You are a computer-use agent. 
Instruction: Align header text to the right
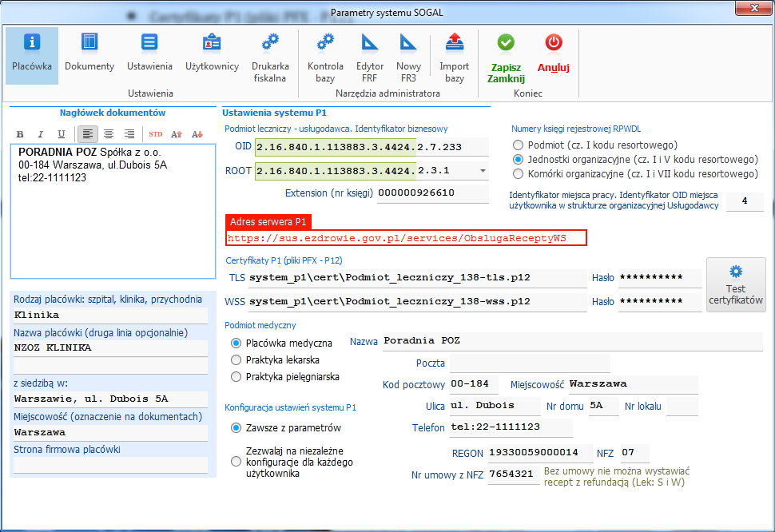pyautogui.click(x=129, y=134)
